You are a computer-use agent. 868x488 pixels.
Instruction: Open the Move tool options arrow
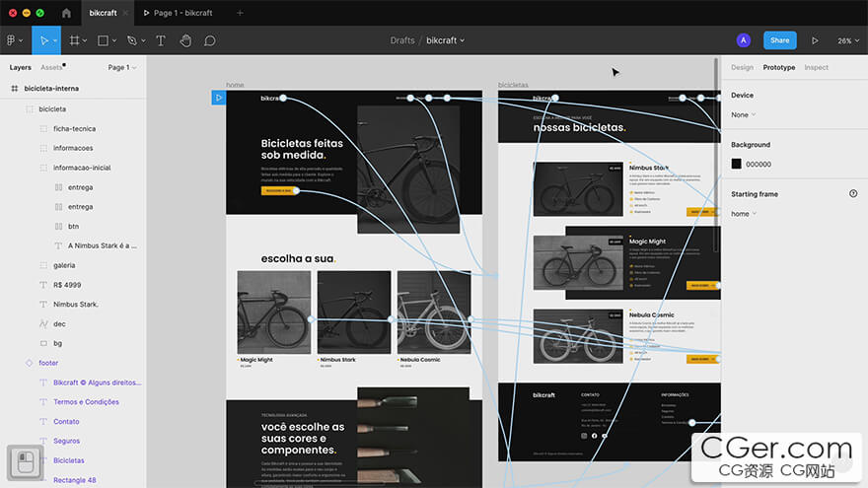(55, 41)
